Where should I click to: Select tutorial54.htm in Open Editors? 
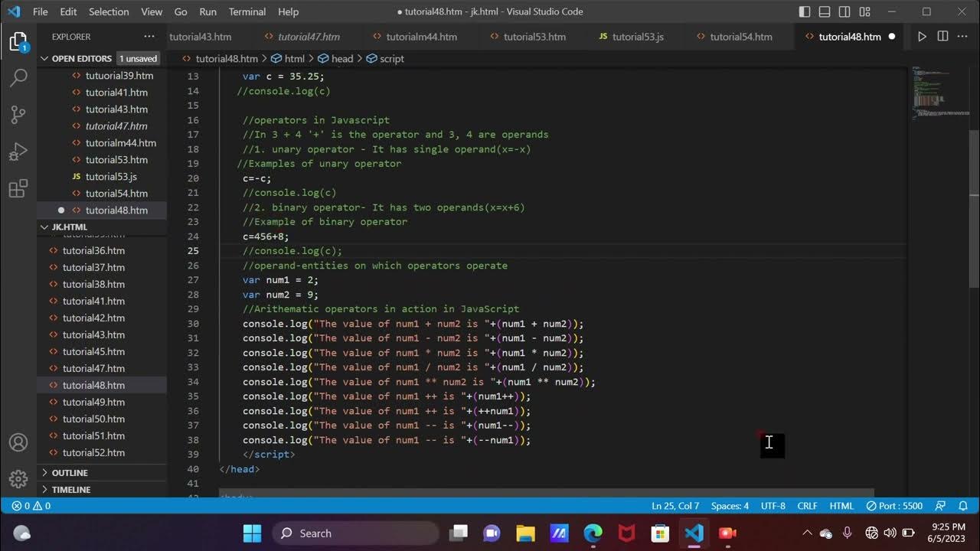116,193
